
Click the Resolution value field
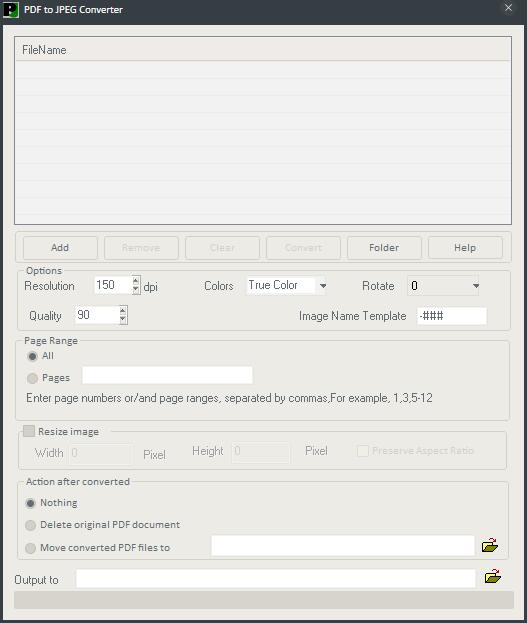[113, 285]
